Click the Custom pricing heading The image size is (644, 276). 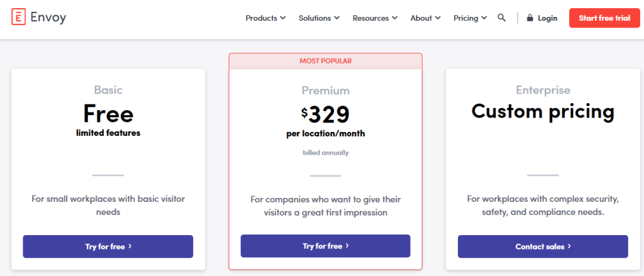click(543, 111)
